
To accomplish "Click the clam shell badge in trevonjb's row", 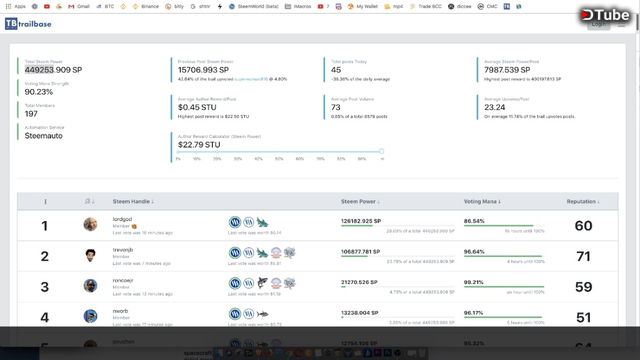I will pyautogui.click(x=276, y=253).
